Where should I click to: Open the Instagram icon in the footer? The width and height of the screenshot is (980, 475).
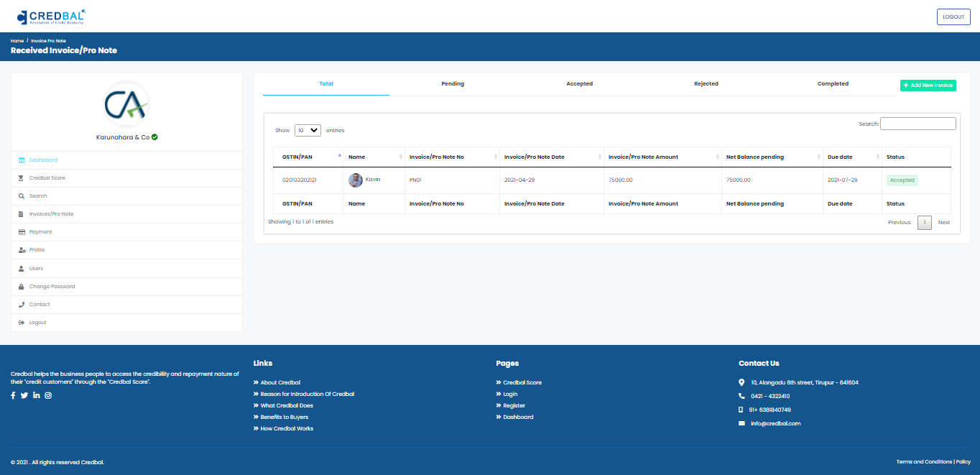(48, 395)
